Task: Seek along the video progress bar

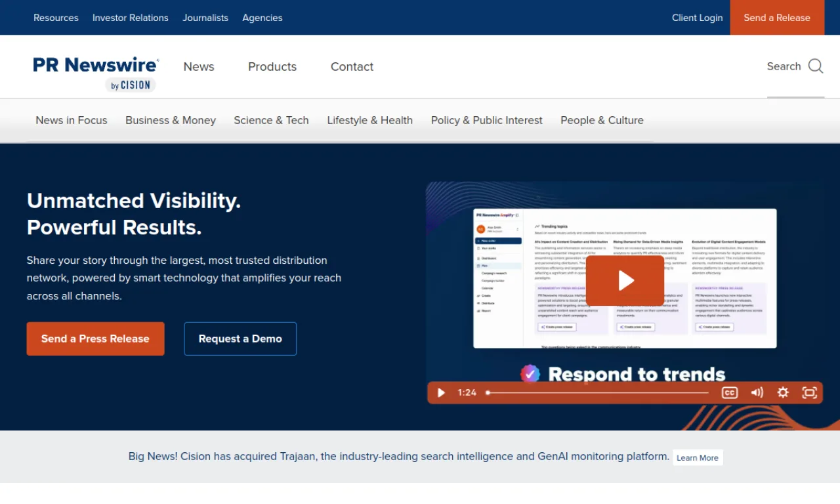Action: tap(598, 392)
